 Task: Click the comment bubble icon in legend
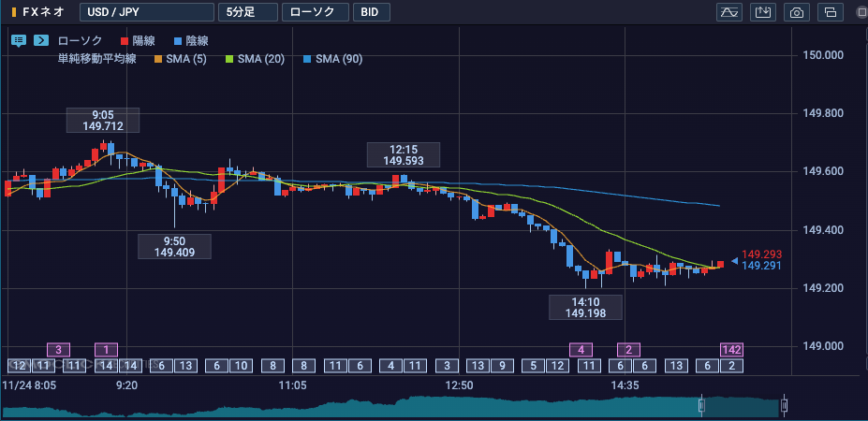pyautogui.click(x=19, y=40)
